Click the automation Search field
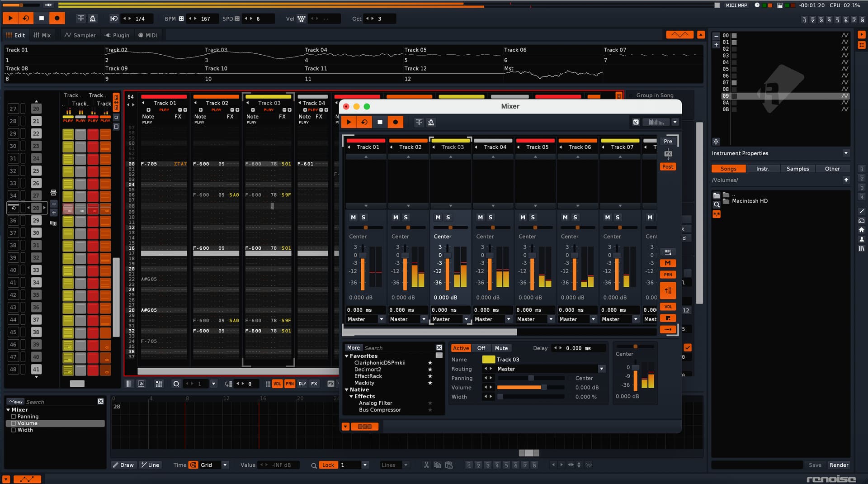Image resolution: width=868 pixels, height=484 pixels. (60, 402)
